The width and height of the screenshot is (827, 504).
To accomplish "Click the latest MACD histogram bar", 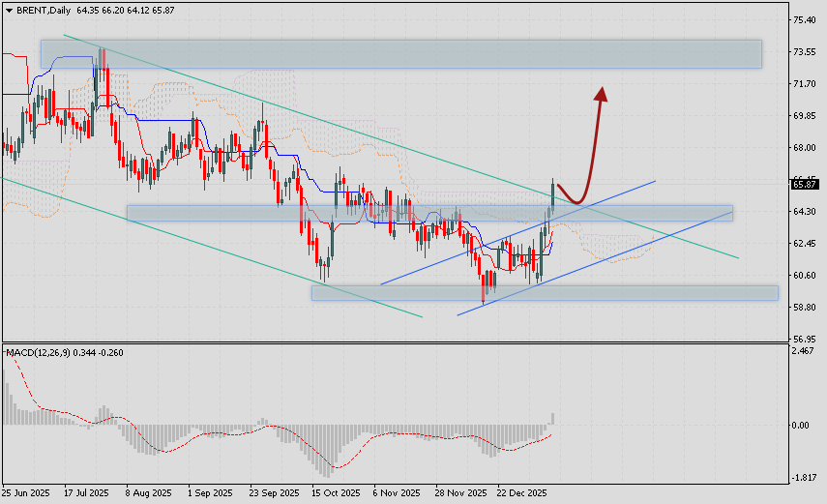I will click(x=553, y=419).
